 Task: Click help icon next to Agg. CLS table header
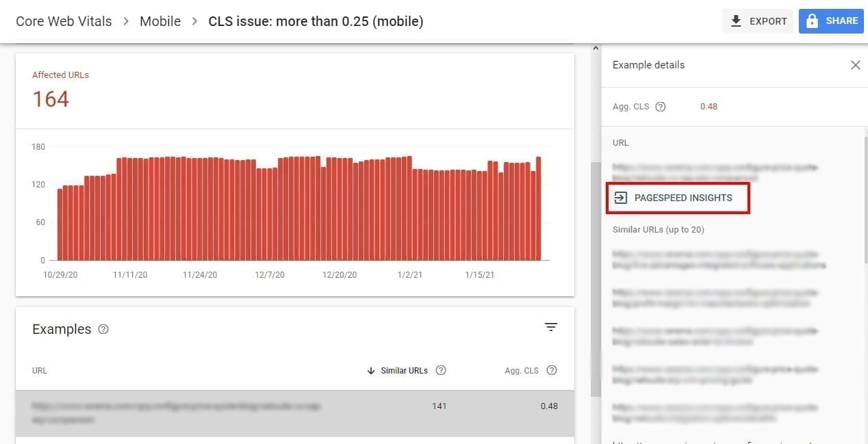pyautogui.click(x=552, y=370)
